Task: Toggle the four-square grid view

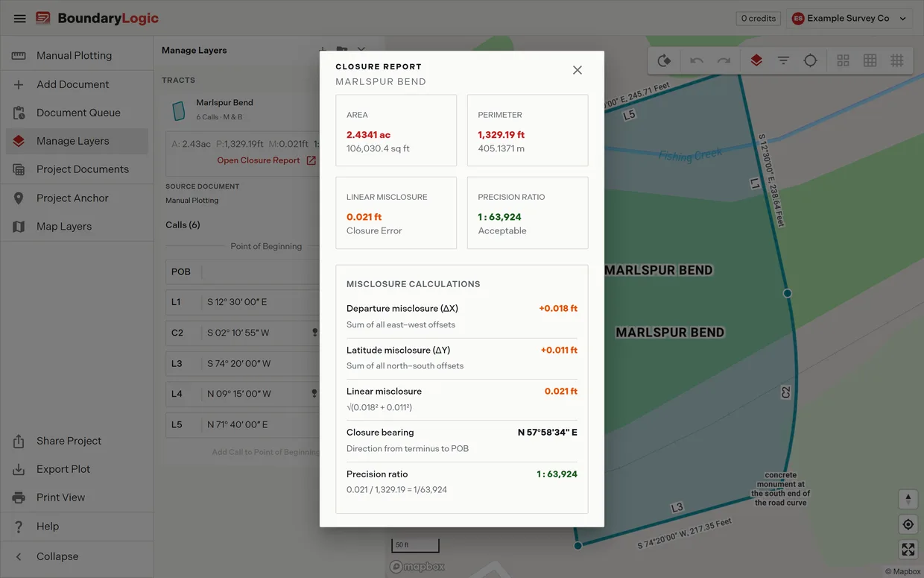Action: click(x=843, y=61)
